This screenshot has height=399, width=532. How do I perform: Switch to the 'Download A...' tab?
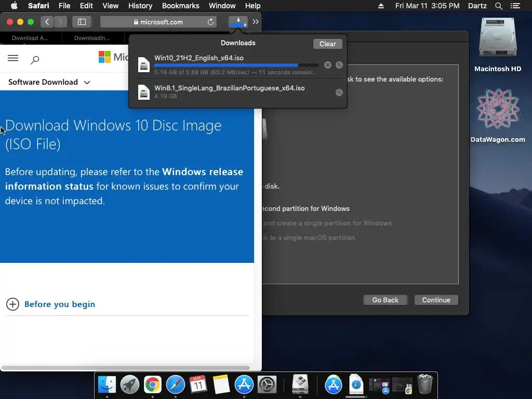point(30,38)
